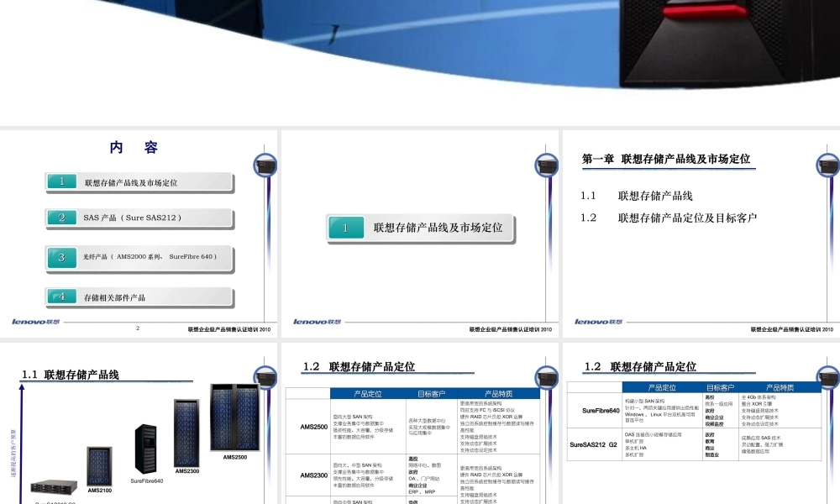
Task: Click 目标客户 header in SureFibre640 table
Action: [x=720, y=387]
